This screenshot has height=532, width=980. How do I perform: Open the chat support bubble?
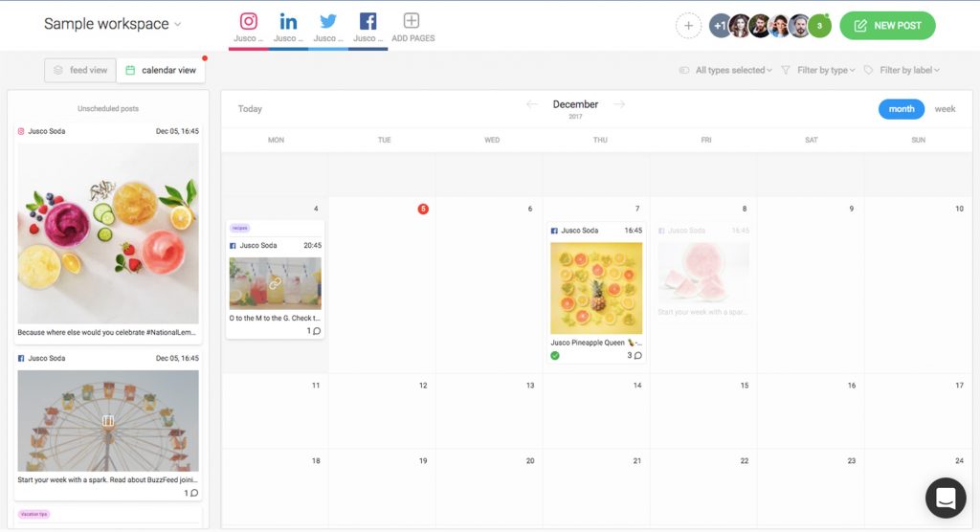[946, 498]
